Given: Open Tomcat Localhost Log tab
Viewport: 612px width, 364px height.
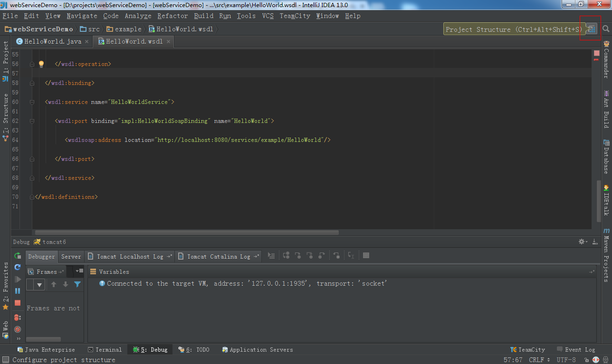Looking at the screenshot, I should [130, 256].
